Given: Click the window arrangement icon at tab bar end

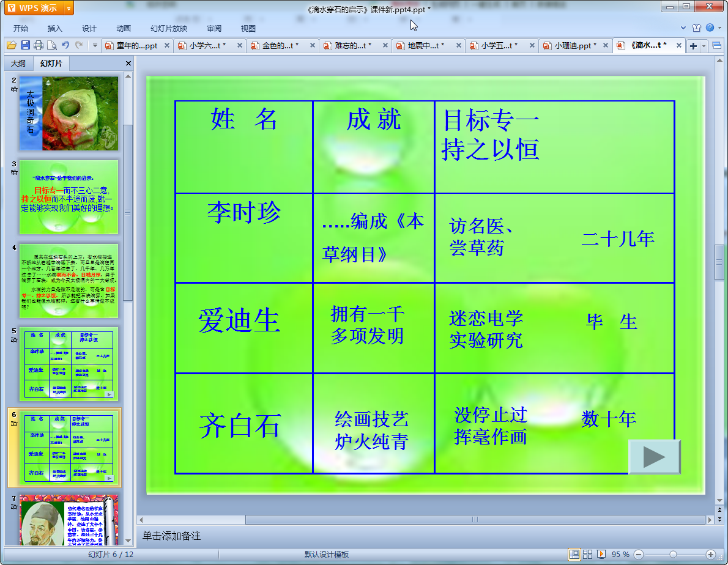Looking at the screenshot, I should click(x=717, y=45).
